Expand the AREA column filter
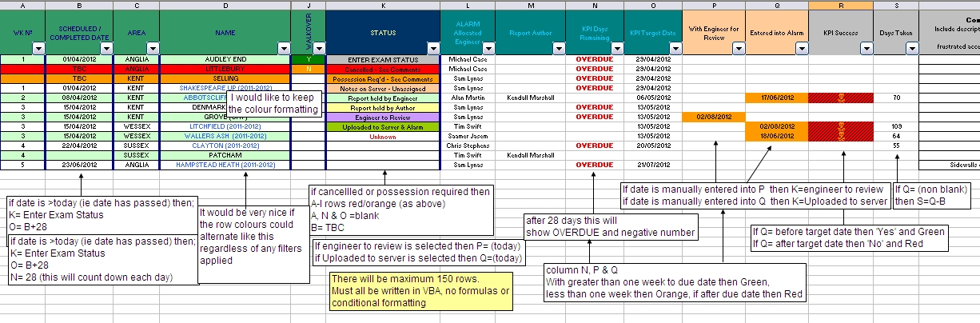The height and width of the screenshot is (323, 980). click(153, 49)
